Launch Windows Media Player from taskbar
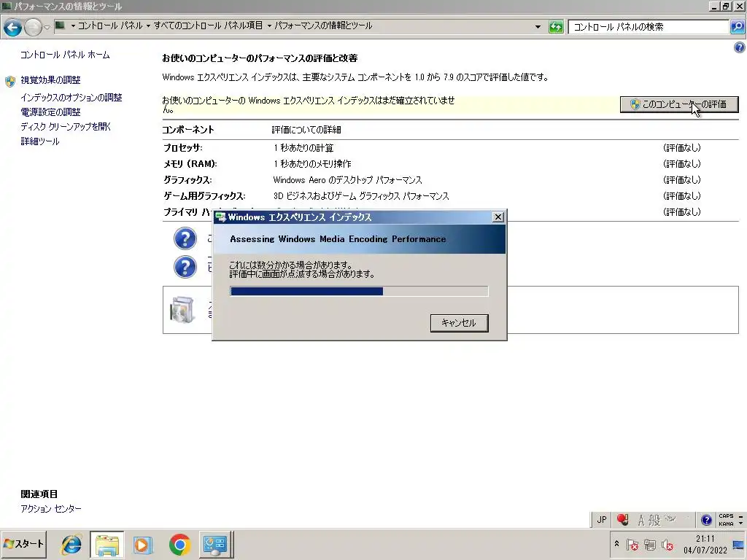Viewport: 747px width, 560px height. (142, 545)
